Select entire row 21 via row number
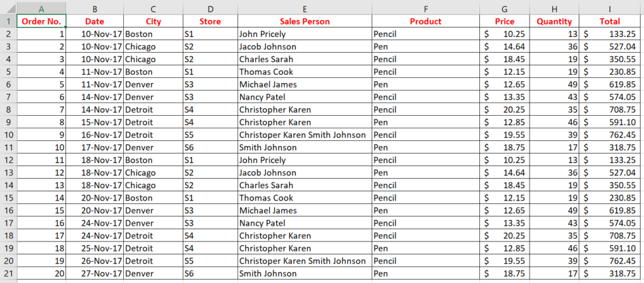The image size is (644, 283). [x=8, y=273]
